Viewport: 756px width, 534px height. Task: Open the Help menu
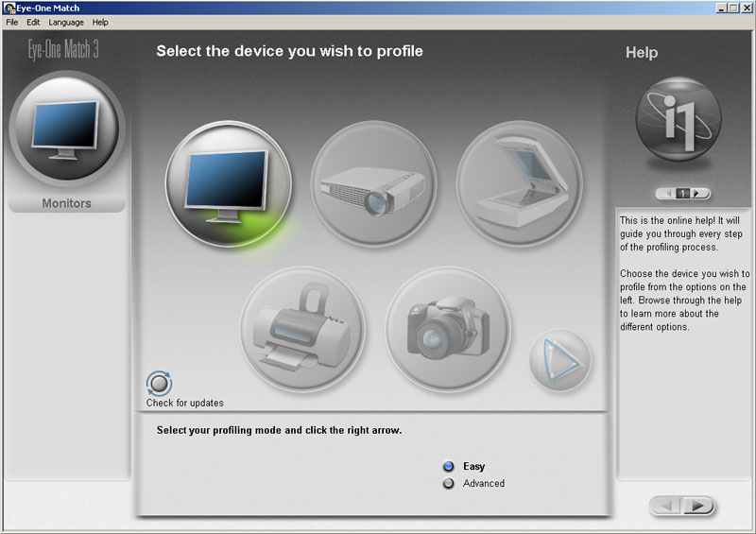tap(100, 22)
